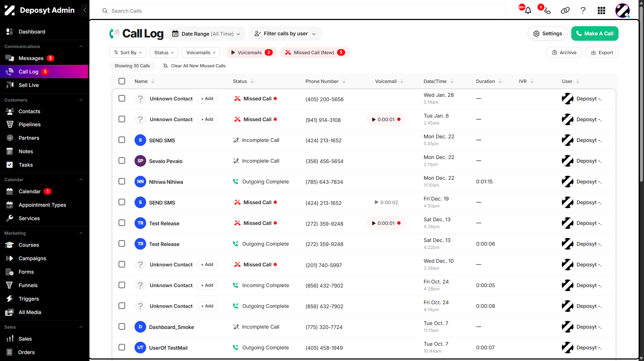Image resolution: width=644 pixels, height=361 pixels.
Task: Sort by the Date/Time column arrow
Action: [452, 82]
